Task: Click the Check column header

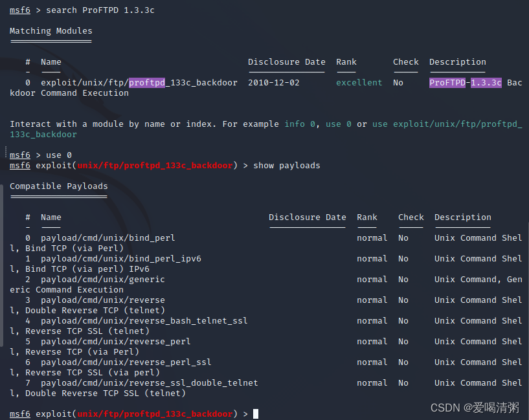Action: [x=405, y=61]
